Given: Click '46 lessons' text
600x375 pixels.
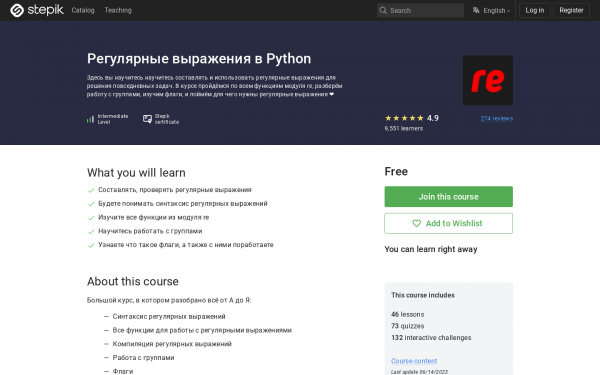Looking at the screenshot, I should click(408, 315).
